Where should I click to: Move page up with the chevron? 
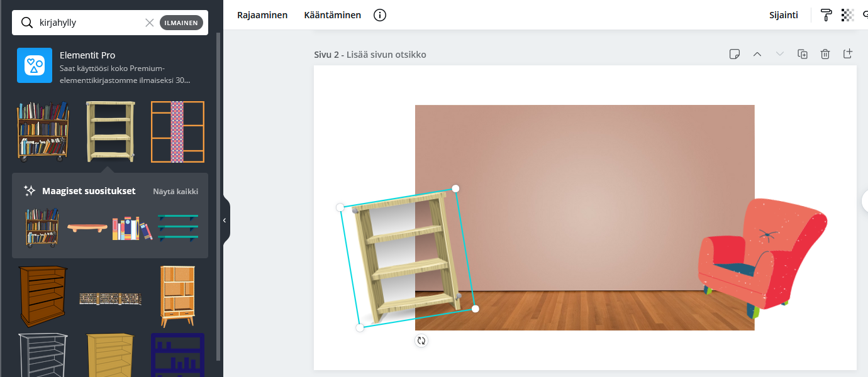(x=757, y=54)
